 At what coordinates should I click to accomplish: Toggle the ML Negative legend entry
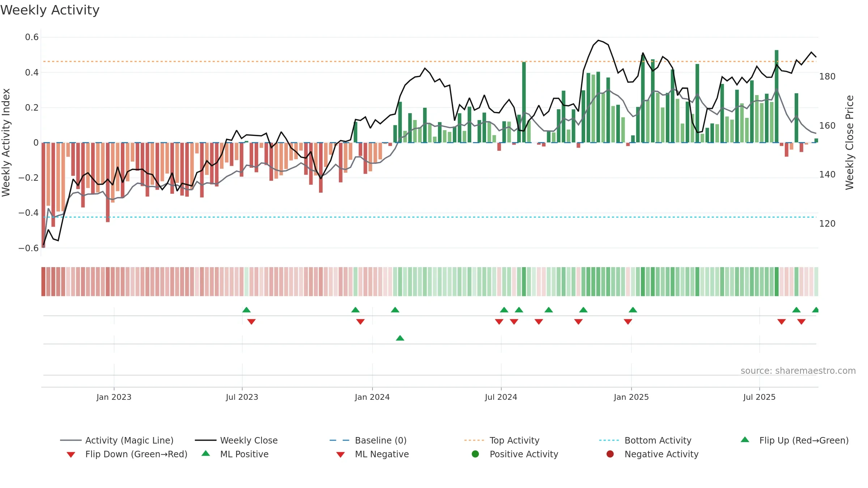(373, 454)
